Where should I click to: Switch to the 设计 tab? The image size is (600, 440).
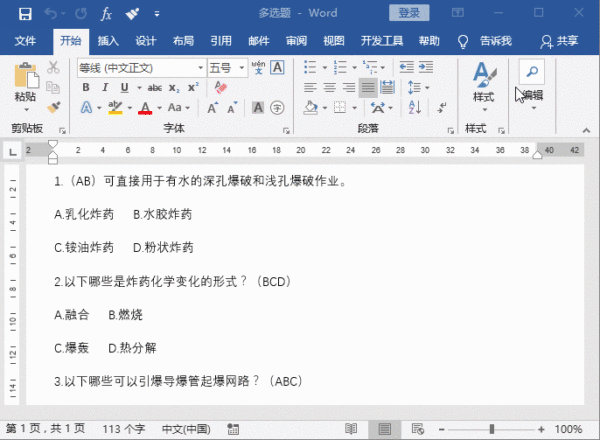145,41
